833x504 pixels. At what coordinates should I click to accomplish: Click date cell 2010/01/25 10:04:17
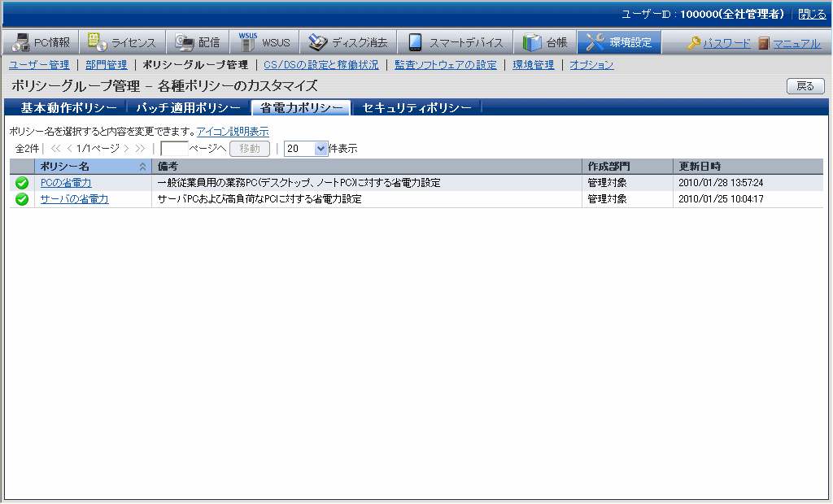721,199
